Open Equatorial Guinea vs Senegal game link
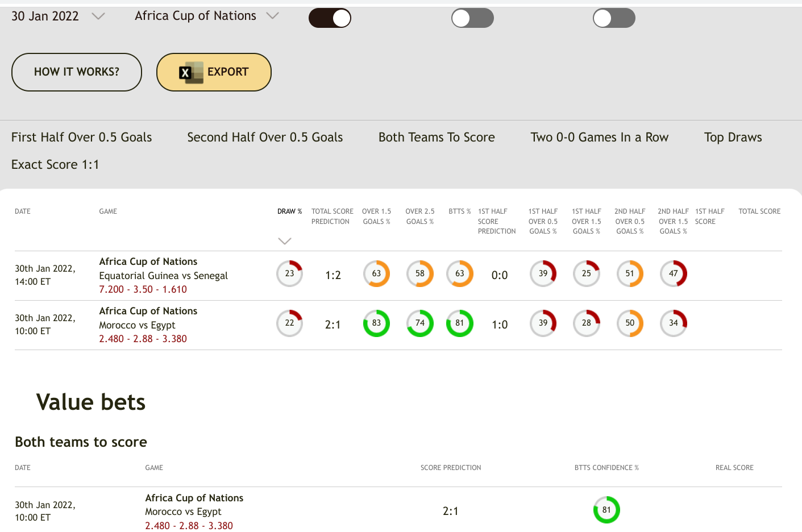 point(163,276)
